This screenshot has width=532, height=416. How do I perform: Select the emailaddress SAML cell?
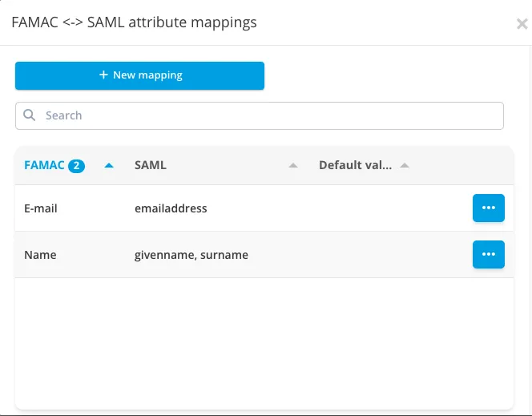click(171, 208)
